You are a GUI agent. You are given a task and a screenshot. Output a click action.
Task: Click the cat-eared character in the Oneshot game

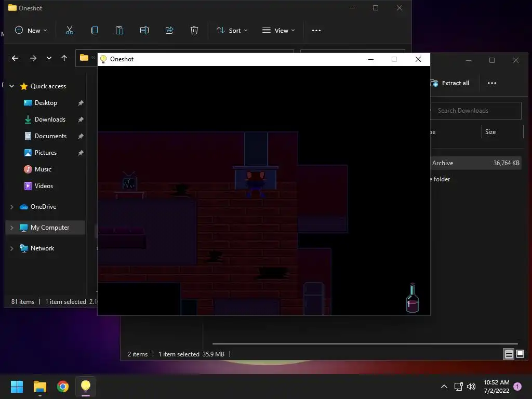click(256, 184)
